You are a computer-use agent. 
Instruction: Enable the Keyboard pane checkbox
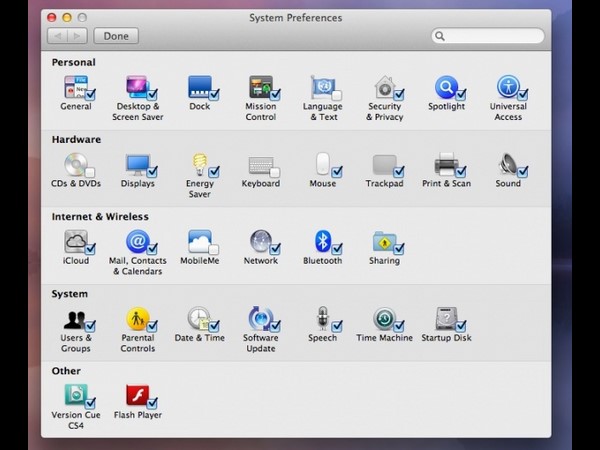tap(275, 172)
